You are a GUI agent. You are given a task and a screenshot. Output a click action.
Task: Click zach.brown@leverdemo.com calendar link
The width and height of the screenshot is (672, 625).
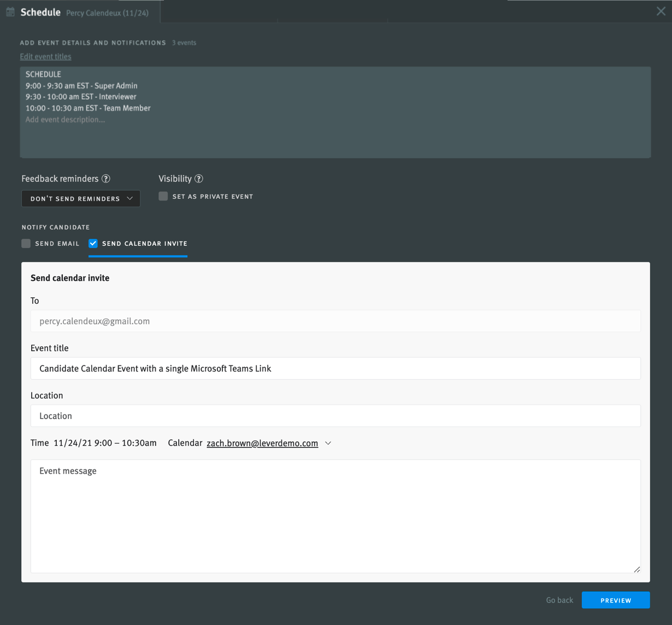coord(262,443)
